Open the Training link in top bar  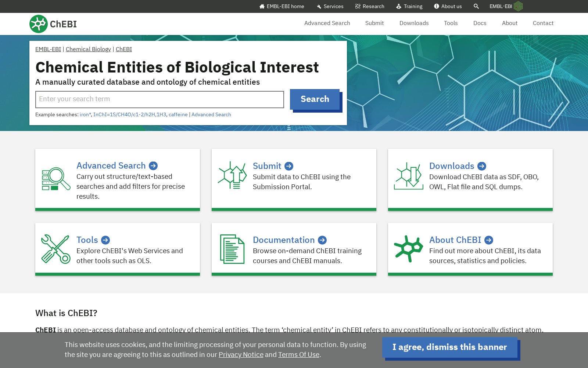click(413, 6)
